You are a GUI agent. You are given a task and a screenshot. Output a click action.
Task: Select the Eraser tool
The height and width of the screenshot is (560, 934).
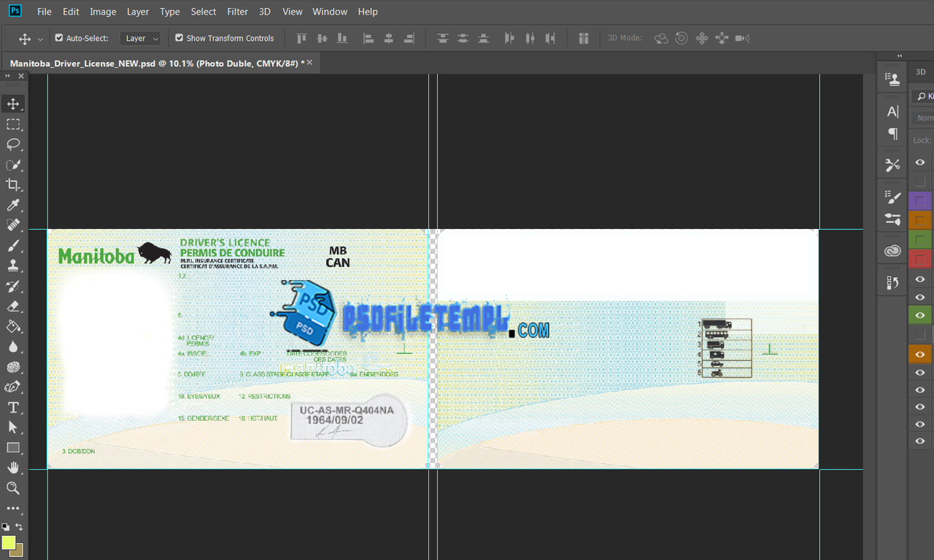(13, 306)
